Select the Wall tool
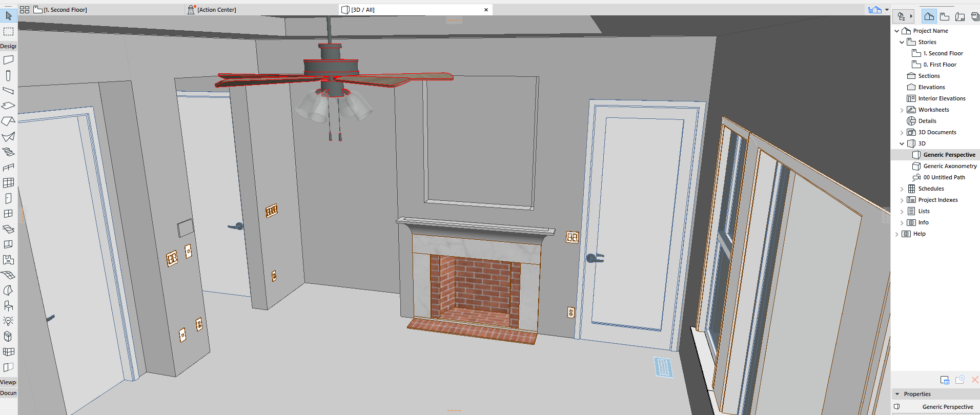 [8, 60]
